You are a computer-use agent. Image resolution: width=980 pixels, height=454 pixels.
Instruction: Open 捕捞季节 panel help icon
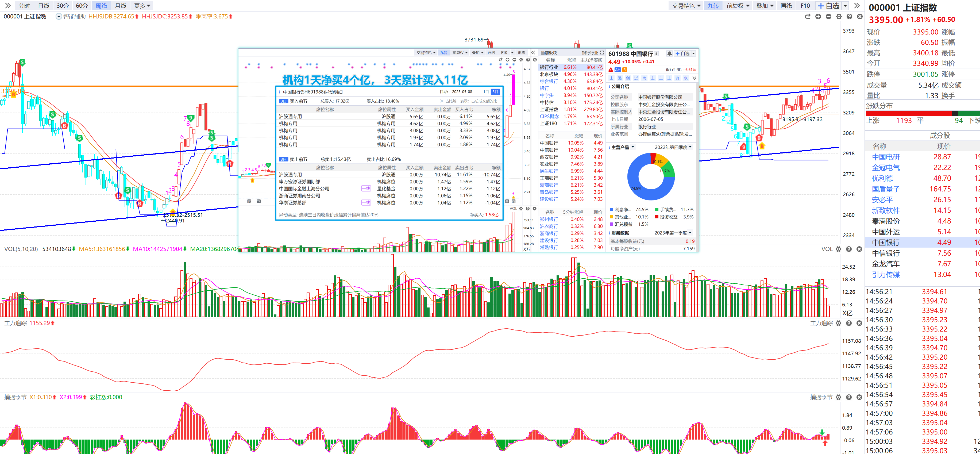849,397
